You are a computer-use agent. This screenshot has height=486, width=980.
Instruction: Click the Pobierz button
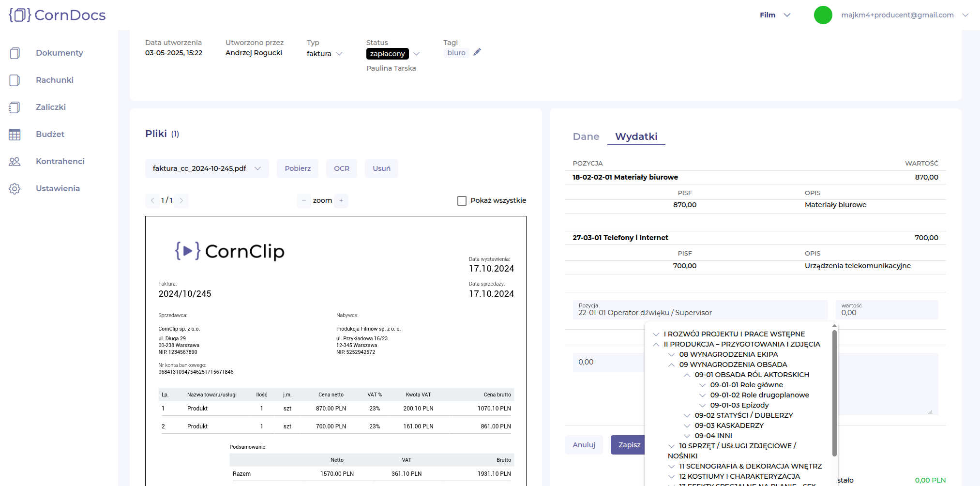click(298, 168)
